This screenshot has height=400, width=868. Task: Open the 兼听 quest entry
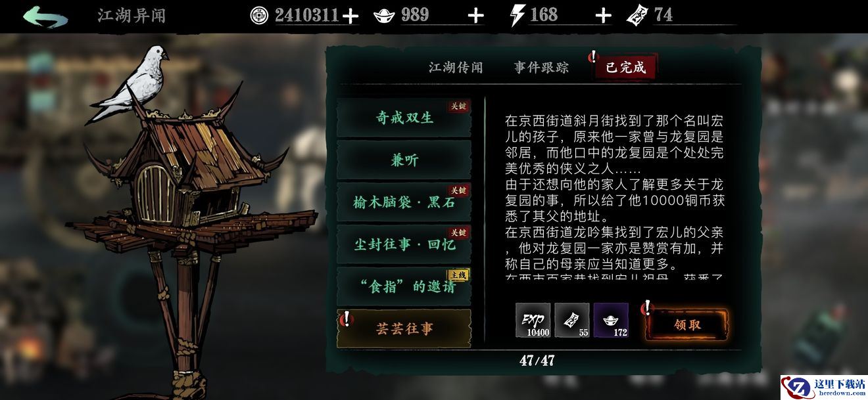[404, 160]
